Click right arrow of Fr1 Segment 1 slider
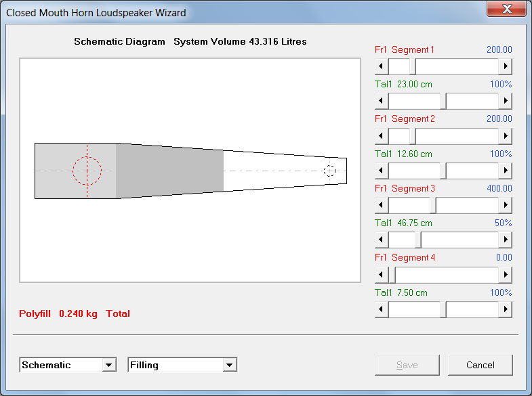This screenshot has height=396, width=532. (x=505, y=66)
